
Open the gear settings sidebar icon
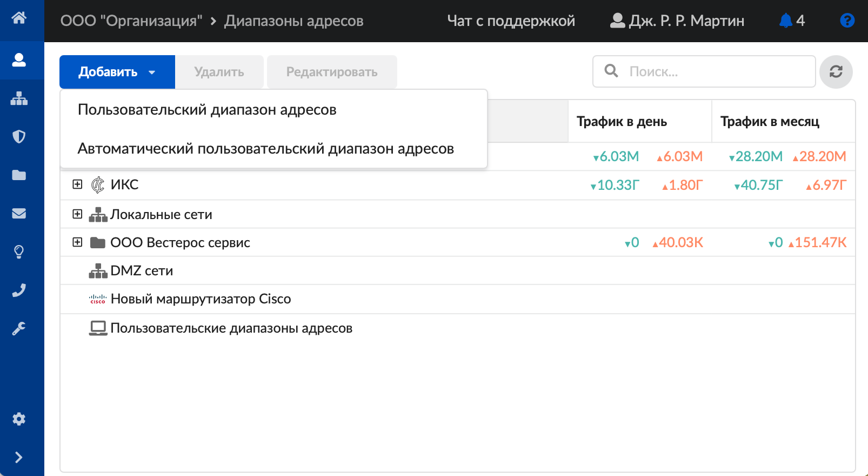click(19, 419)
